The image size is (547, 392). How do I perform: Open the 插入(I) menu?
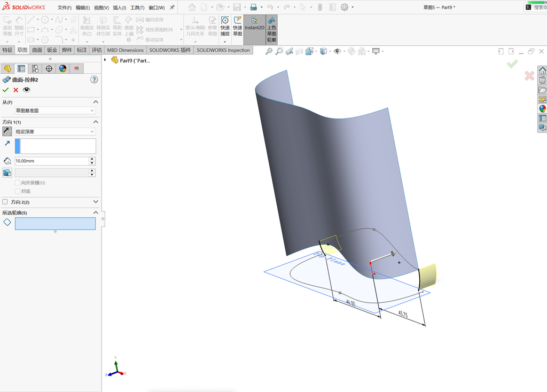click(x=119, y=7)
